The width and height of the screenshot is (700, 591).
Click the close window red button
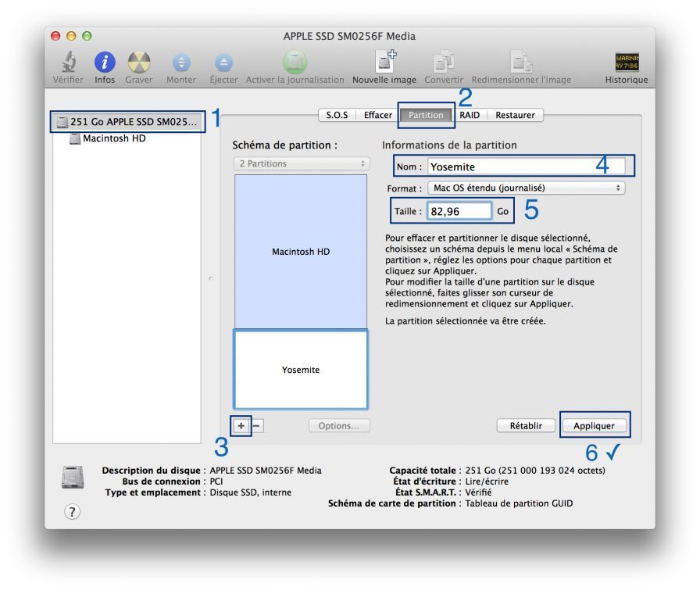pos(55,36)
